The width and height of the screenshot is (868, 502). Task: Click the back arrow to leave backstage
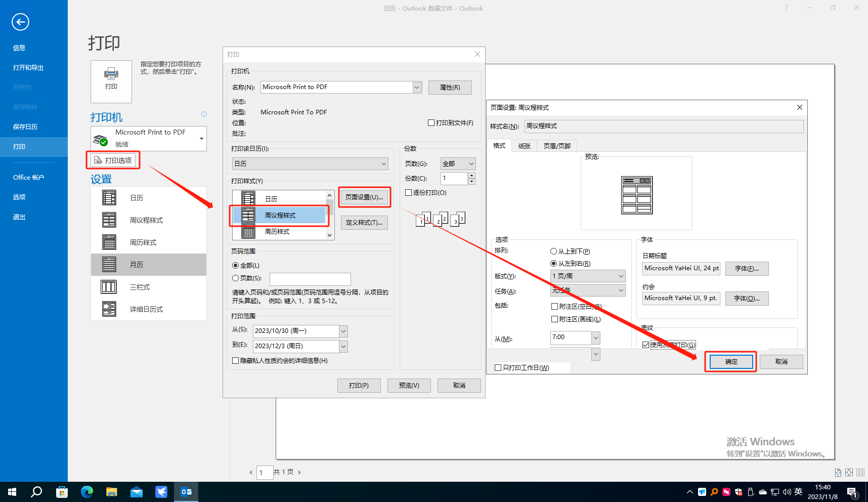click(x=20, y=22)
